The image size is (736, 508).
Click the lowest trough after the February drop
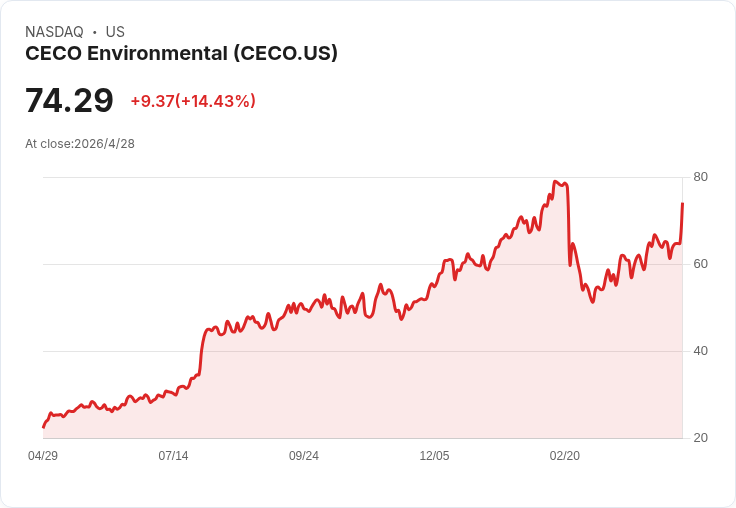click(x=592, y=302)
